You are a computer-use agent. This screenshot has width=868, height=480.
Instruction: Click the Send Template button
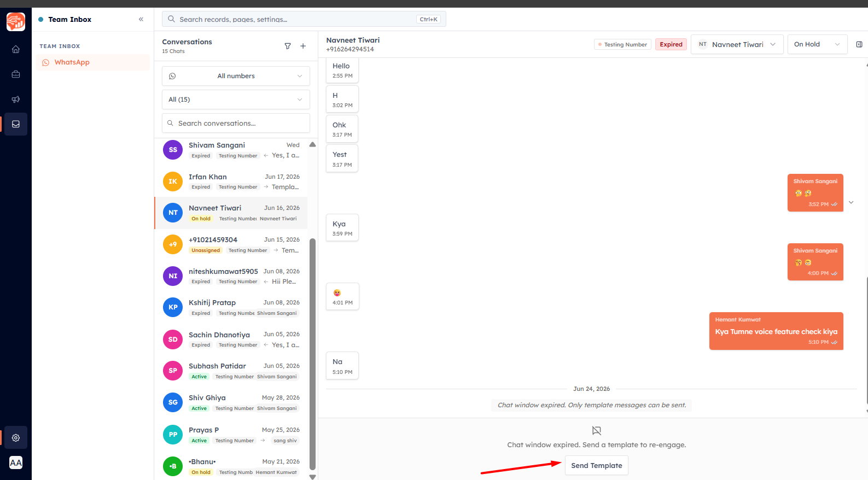tap(597, 465)
